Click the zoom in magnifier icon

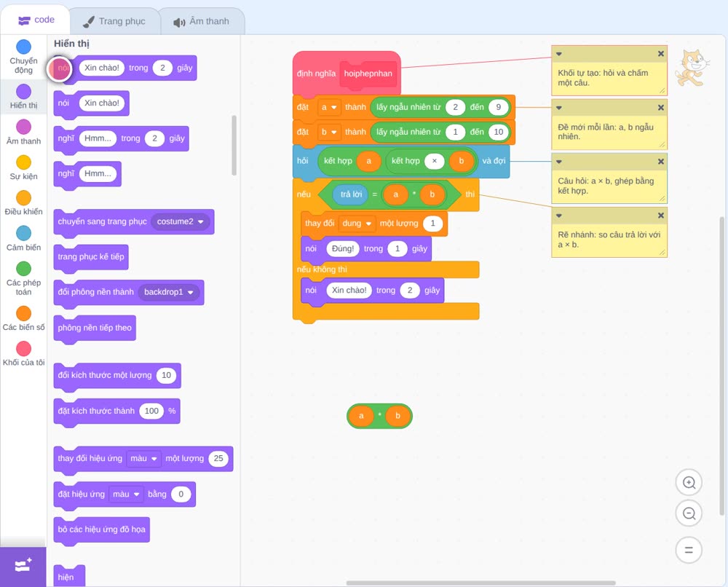point(689,483)
